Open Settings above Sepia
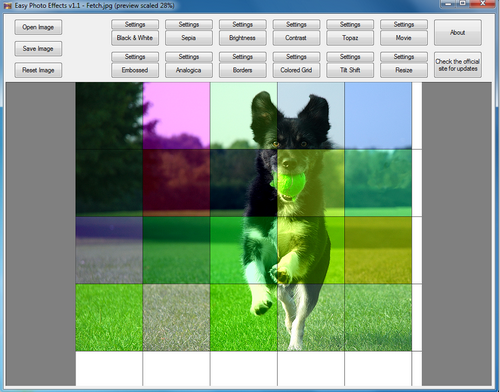 (x=189, y=24)
